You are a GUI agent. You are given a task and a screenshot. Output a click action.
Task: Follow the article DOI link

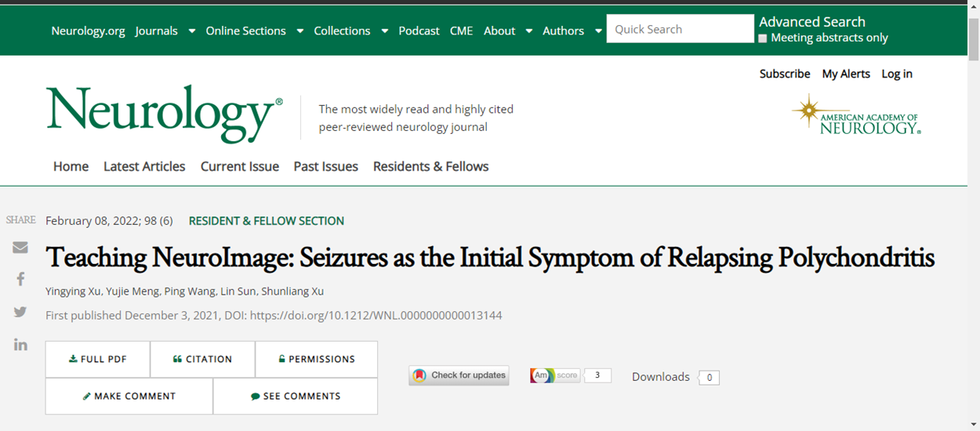(x=376, y=316)
